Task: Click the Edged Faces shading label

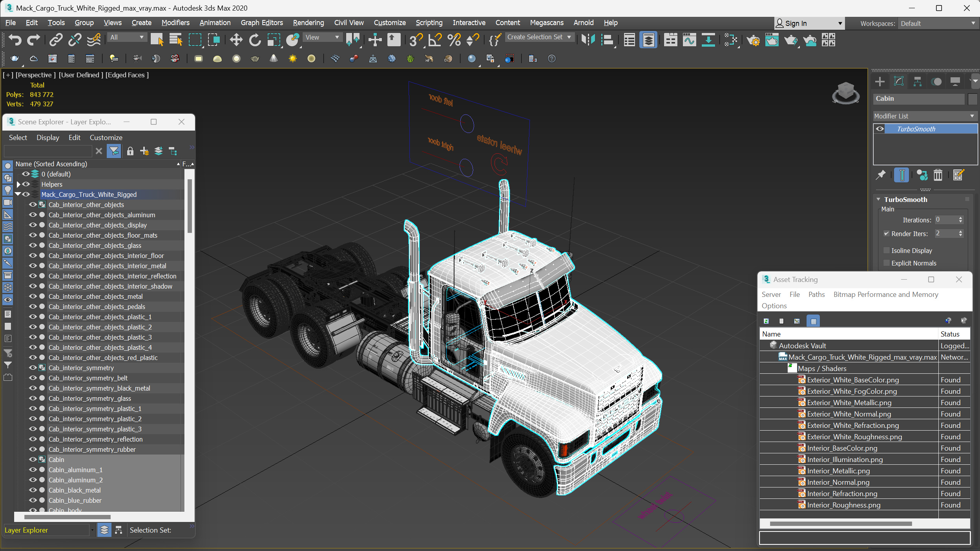Action: 127,75
